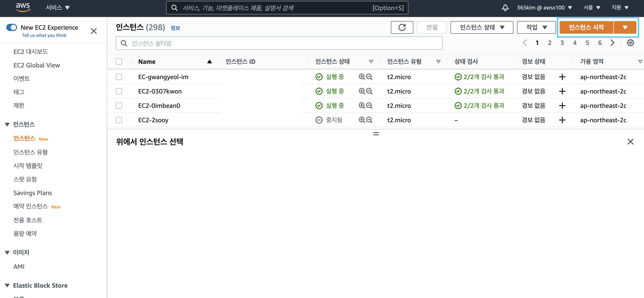
Task: Click the plus alarm icon for EC2-0307kwon
Action: pyautogui.click(x=562, y=91)
